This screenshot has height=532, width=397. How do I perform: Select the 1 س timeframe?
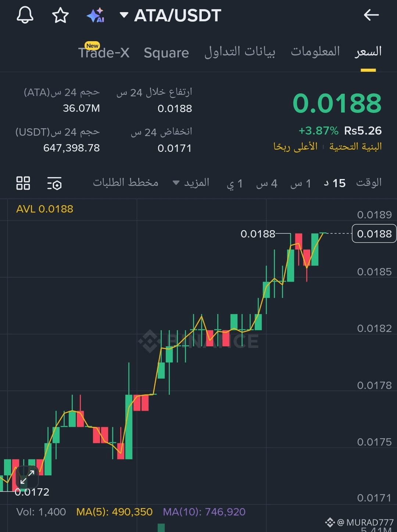[x=301, y=183]
